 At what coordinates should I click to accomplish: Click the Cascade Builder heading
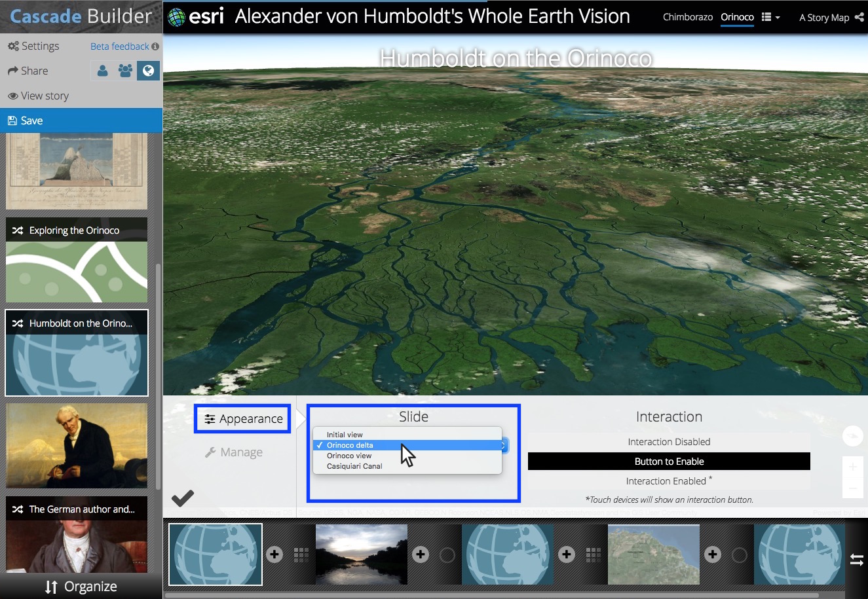(81, 16)
